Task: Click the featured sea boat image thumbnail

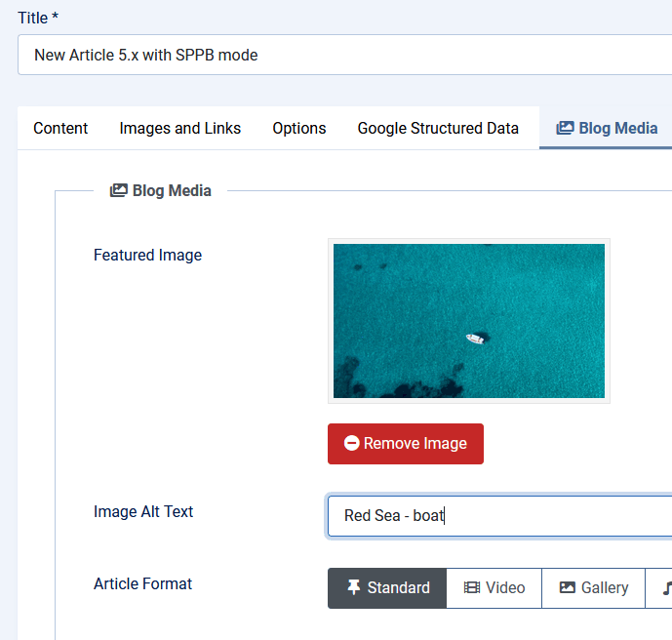Action: point(469,321)
